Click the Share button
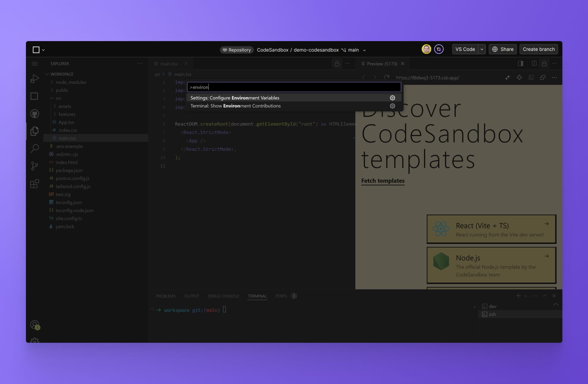Viewport: 588px width, 384px height. tap(503, 49)
